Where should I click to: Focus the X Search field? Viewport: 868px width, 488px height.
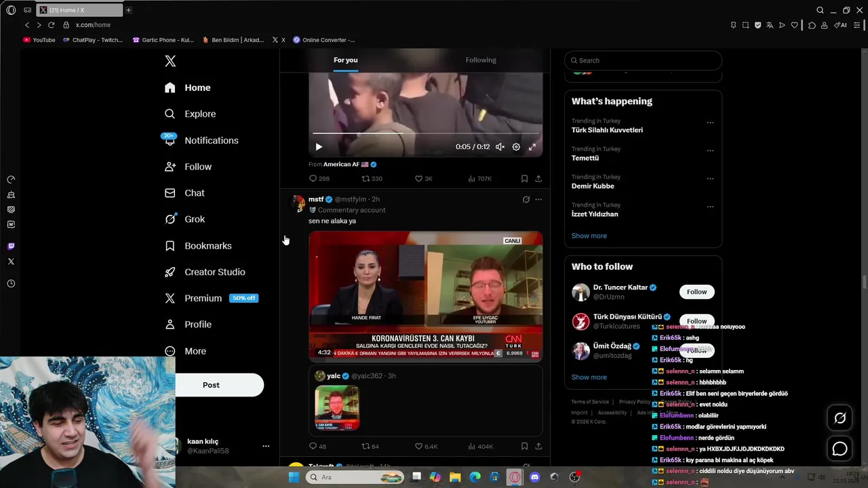coord(643,60)
